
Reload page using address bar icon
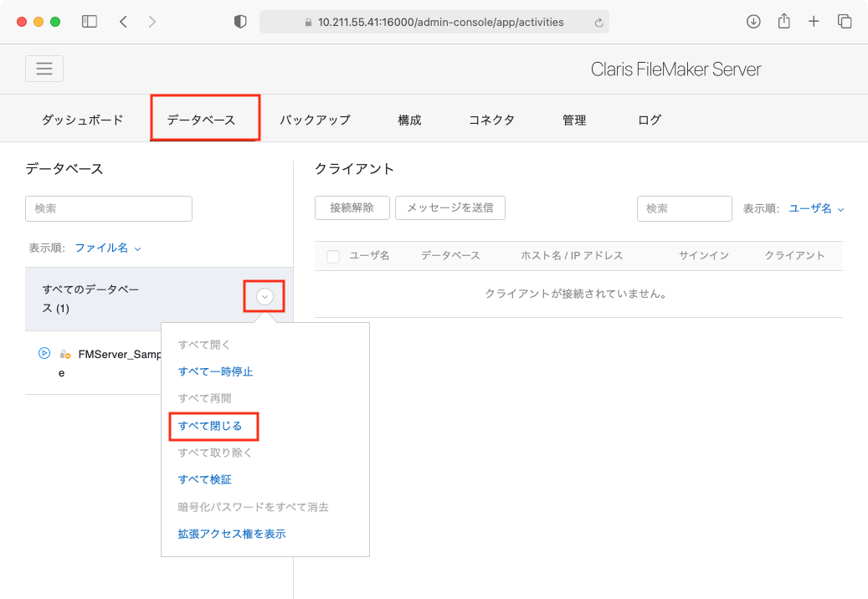[598, 23]
